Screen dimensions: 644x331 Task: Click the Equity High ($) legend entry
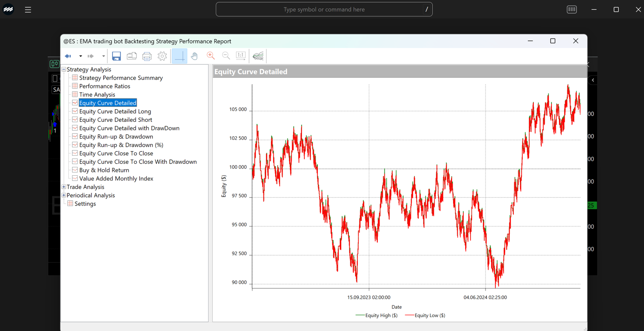click(x=376, y=315)
